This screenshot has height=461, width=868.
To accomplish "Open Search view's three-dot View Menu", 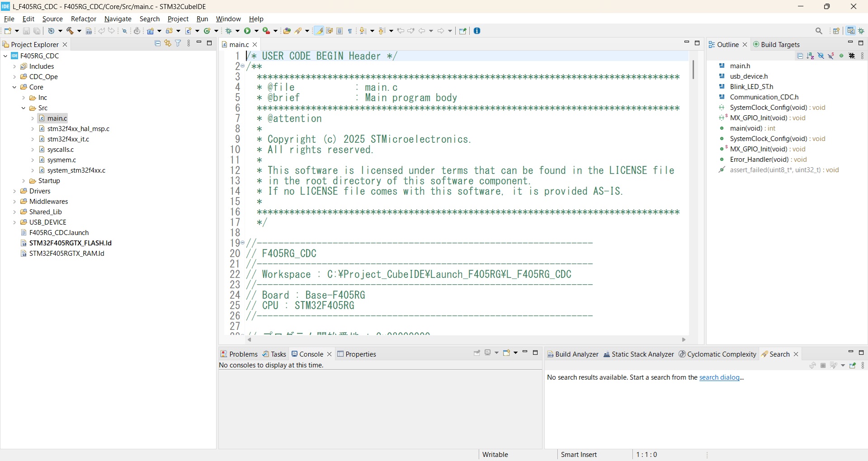I will (863, 366).
